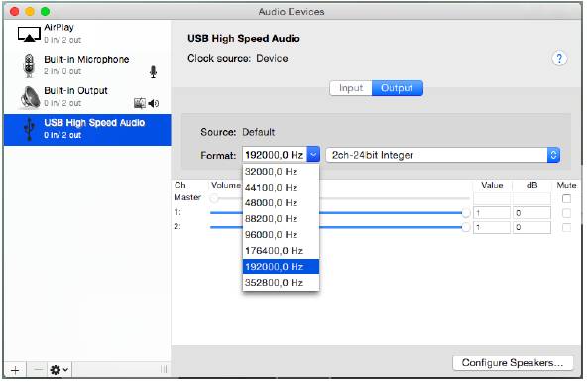This screenshot has width=588, height=382.
Task: Select AirPlay device in sidebar
Action: tap(87, 34)
